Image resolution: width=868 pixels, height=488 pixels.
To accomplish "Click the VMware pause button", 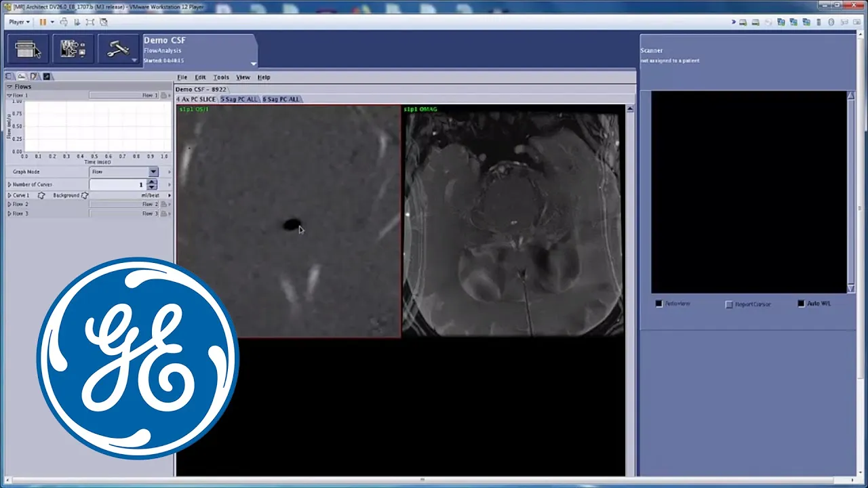I will tap(43, 22).
